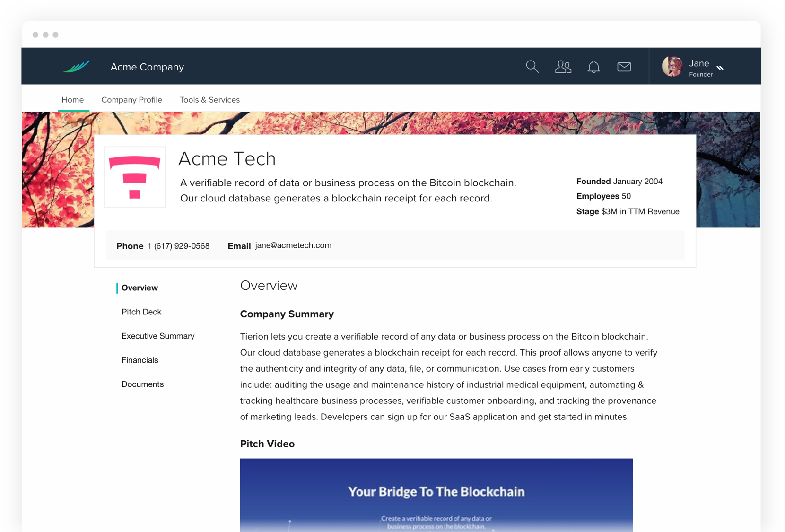The image size is (785, 532).
Task: Play the pitch video thumbnail
Action: click(436, 495)
